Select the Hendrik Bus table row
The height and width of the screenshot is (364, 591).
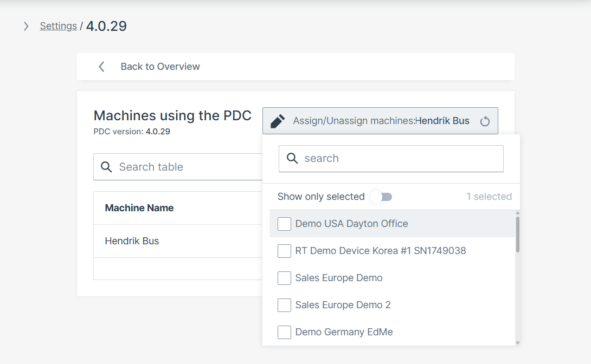click(x=132, y=241)
